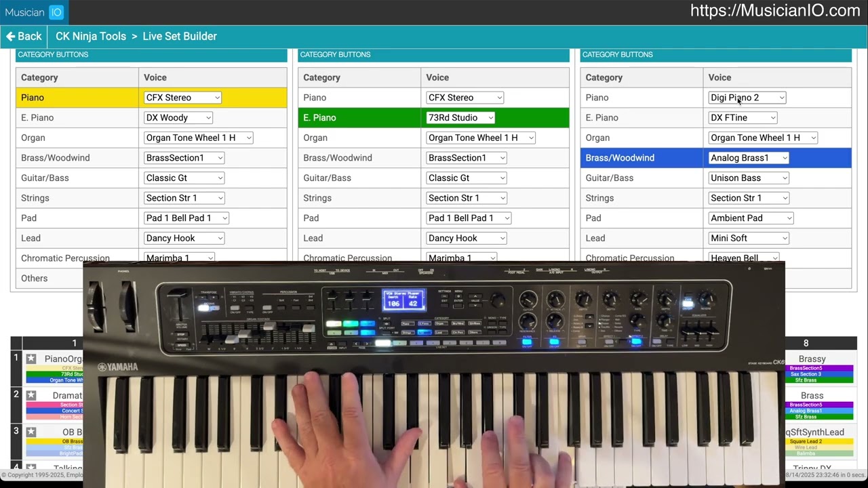The height and width of the screenshot is (488, 868).
Task: Click the Square Lead 2 voice bar
Action: pos(819,441)
